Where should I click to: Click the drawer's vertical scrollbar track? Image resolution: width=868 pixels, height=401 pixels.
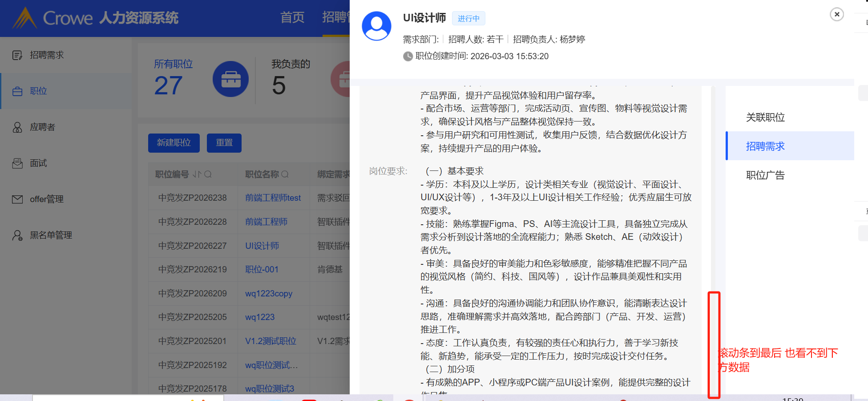(x=714, y=223)
